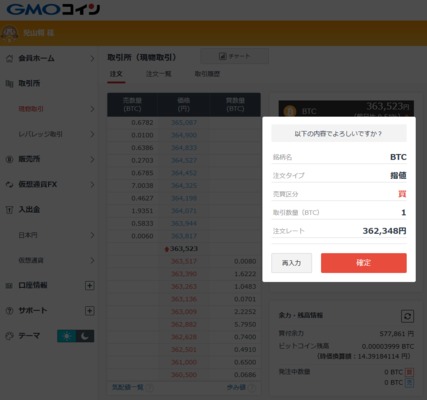Click 再入力 to re-enter the order
Image resolution: width=427 pixels, height=400 pixels.
tap(292, 263)
